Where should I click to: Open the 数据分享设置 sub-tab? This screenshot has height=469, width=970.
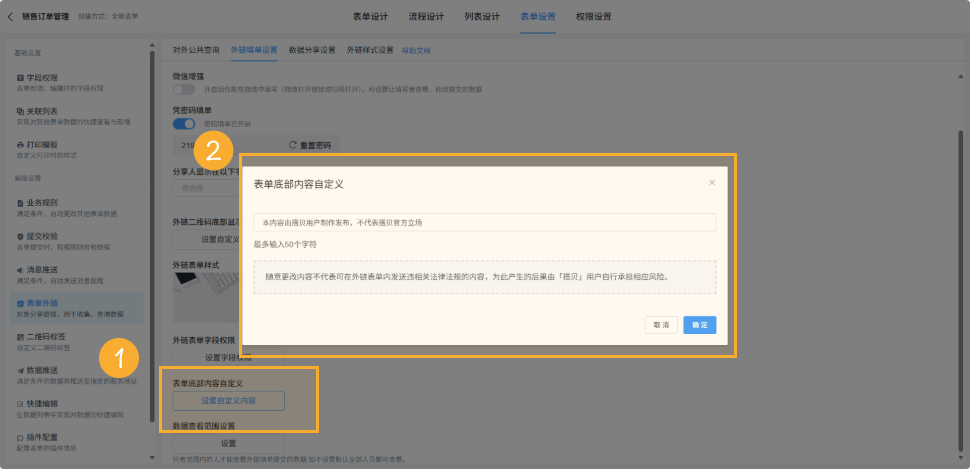coord(312,50)
